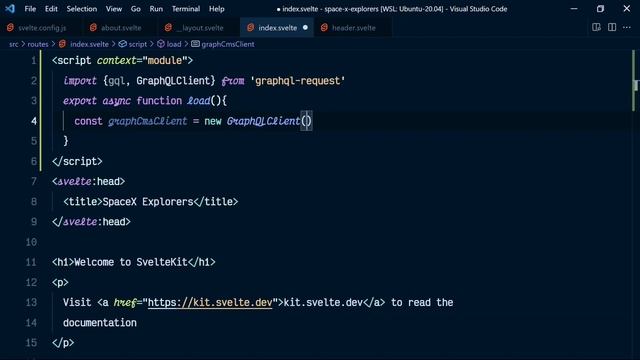Screen dimensions: 640x360
Task: Click the load function name on line 3
Action: pyautogui.click(x=198, y=101)
